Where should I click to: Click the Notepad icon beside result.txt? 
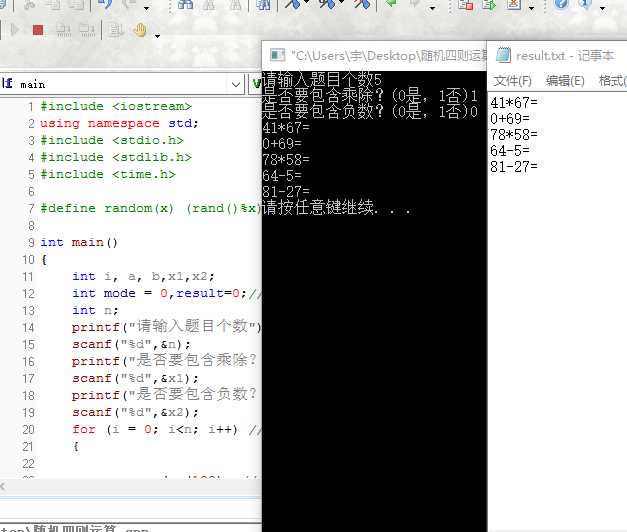(x=503, y=55)
